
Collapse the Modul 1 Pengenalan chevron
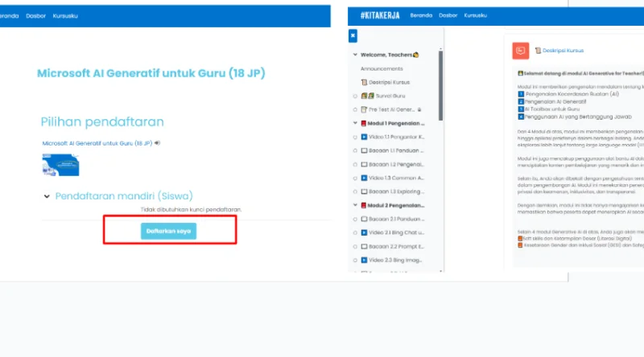(355, 123)
